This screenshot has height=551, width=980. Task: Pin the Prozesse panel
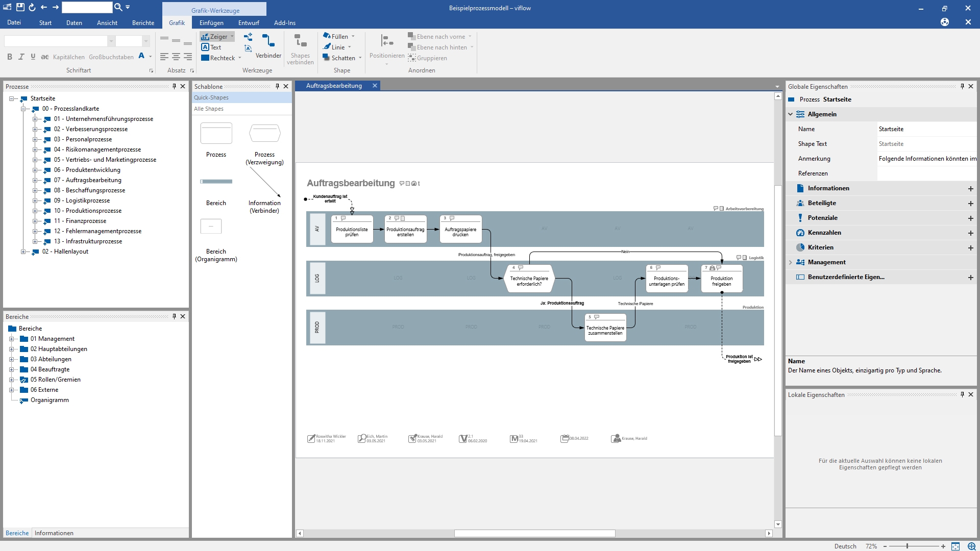tap(174, 86)
